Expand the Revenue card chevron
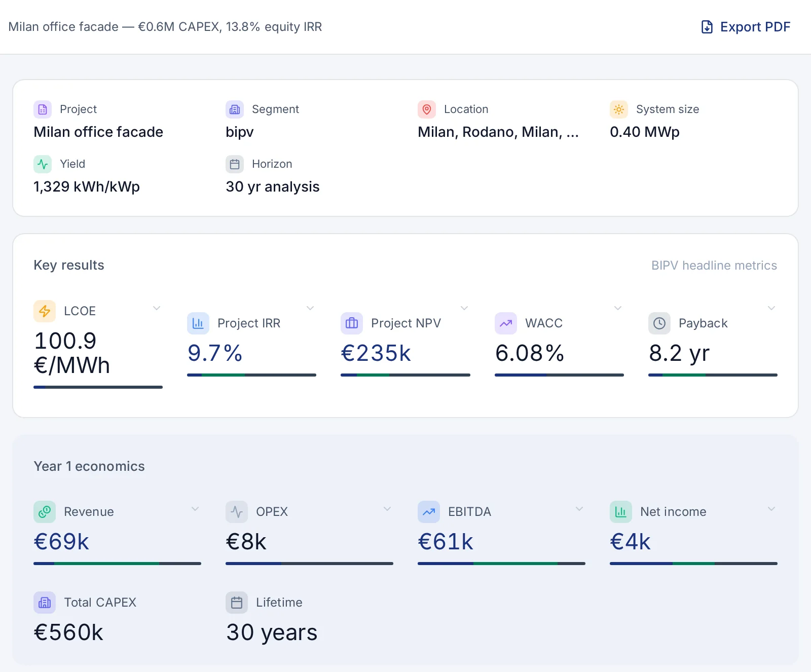Image resolution: width=811 pixels, height=672 pixels. coord(195,509)
